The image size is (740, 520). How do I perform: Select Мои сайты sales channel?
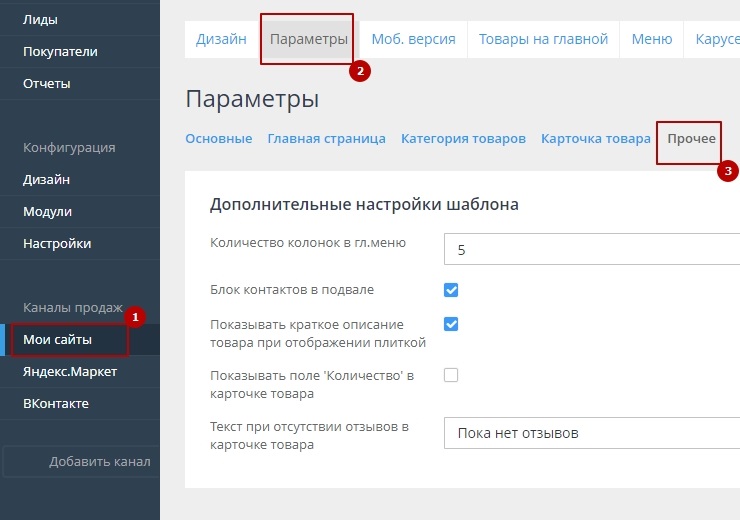(57, 339)
